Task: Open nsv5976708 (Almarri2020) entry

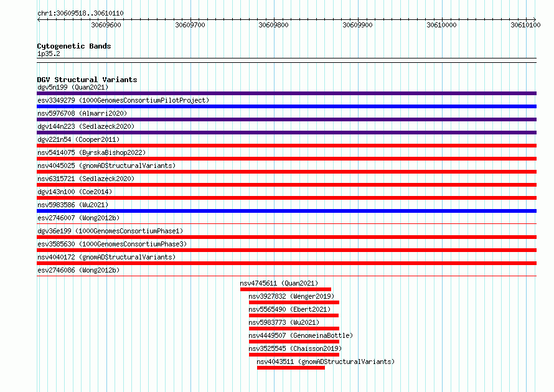Action: coord(82,113)
